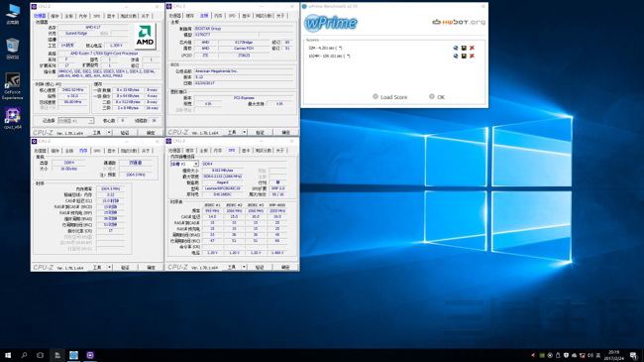This screenshot has width=644, height=362.
Task: Click 验证 button in the AMD K17 window
Action: click(x=125, y=133)
